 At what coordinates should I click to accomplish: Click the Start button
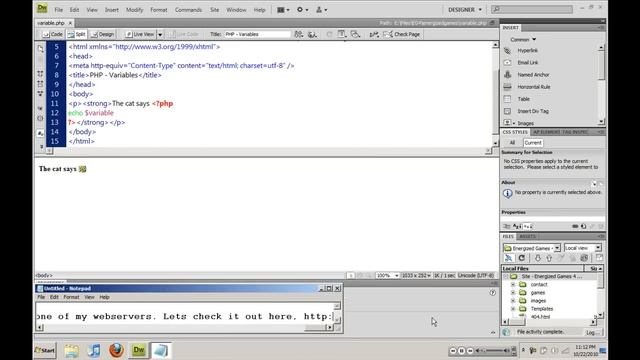(x=45, y=350)
